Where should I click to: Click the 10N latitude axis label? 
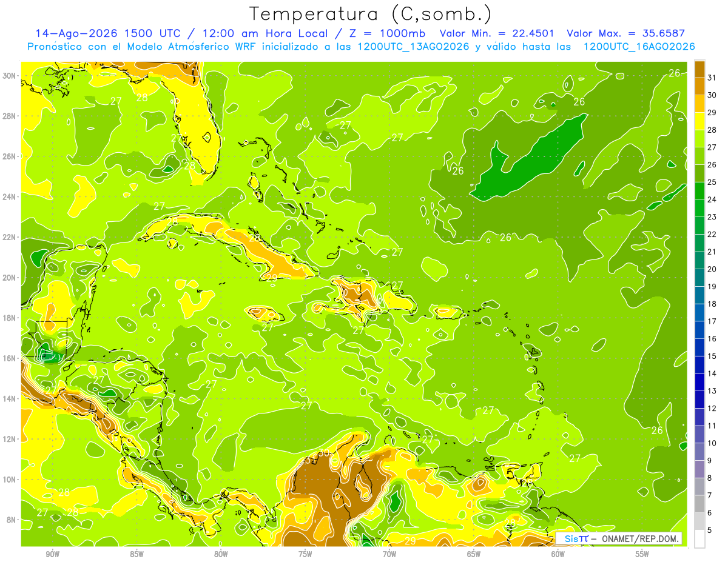(10, 480)
